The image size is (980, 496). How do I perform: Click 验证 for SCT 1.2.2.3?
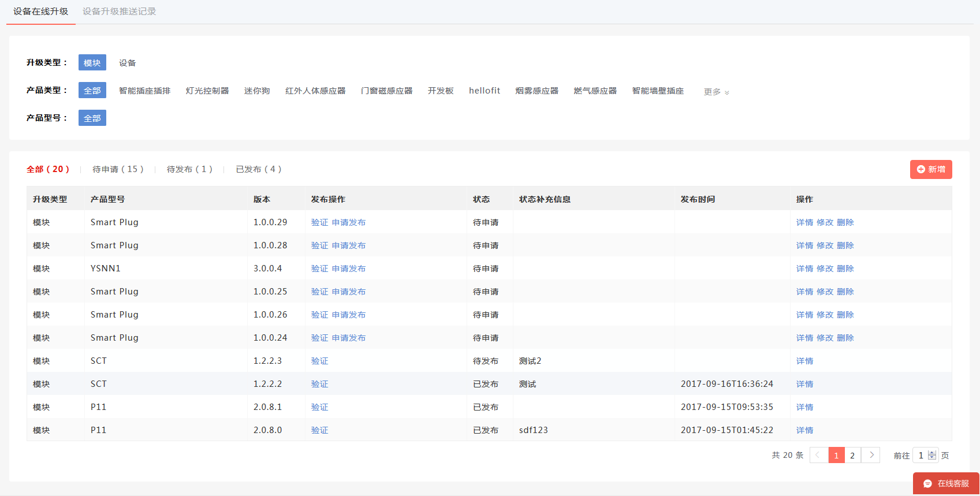319,361
